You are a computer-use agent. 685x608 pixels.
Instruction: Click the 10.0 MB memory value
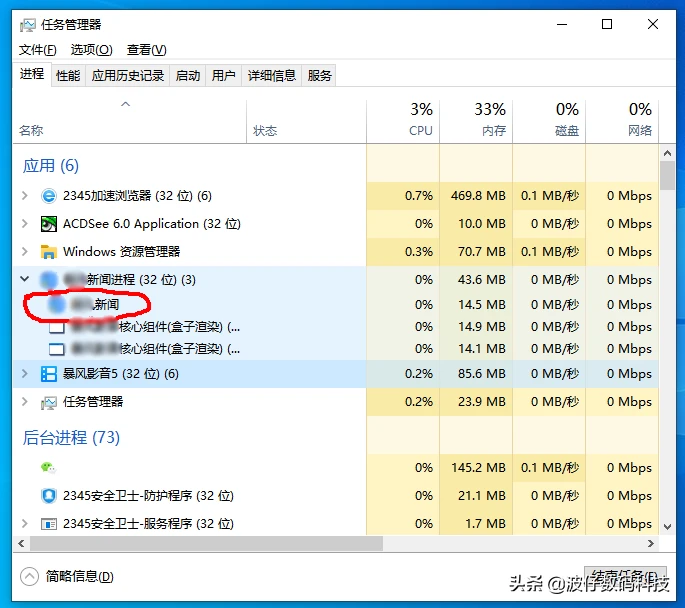[481, 224]
